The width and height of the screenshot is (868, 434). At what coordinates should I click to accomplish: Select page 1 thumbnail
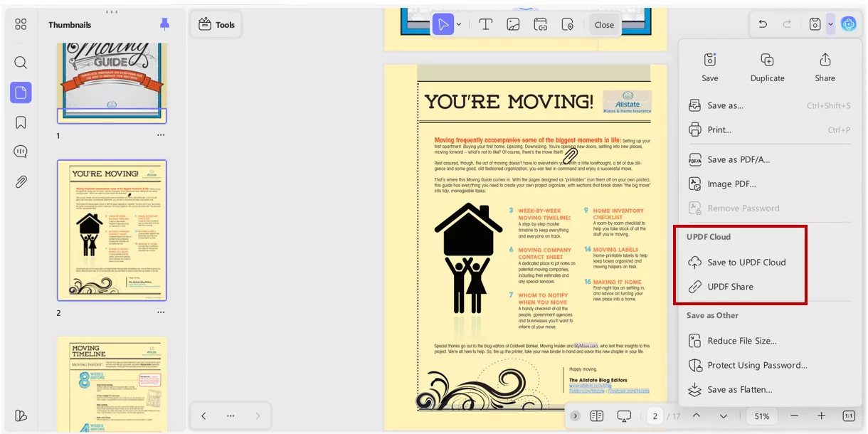(x=112, y=83)
